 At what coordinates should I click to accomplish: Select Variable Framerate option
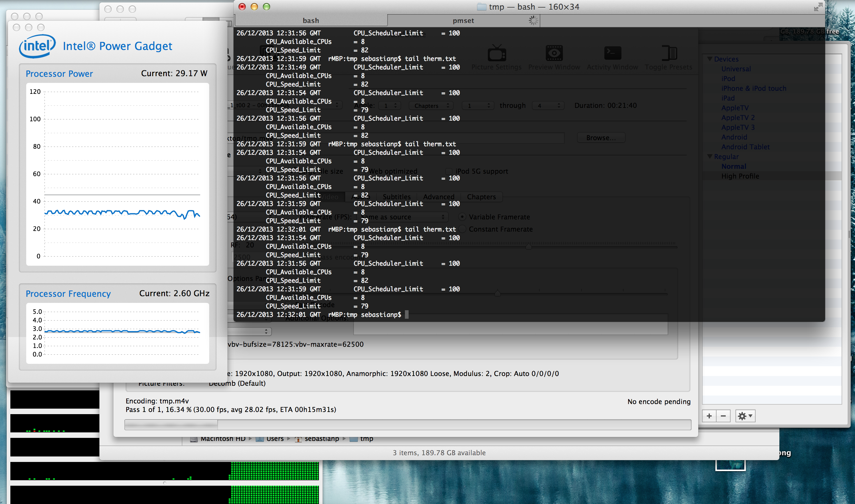point(462,217)
